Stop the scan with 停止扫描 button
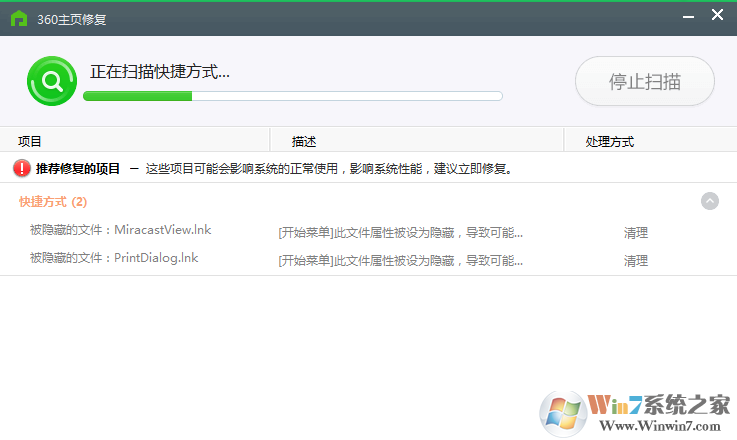737x440 pixels. [x=644, y=81]
